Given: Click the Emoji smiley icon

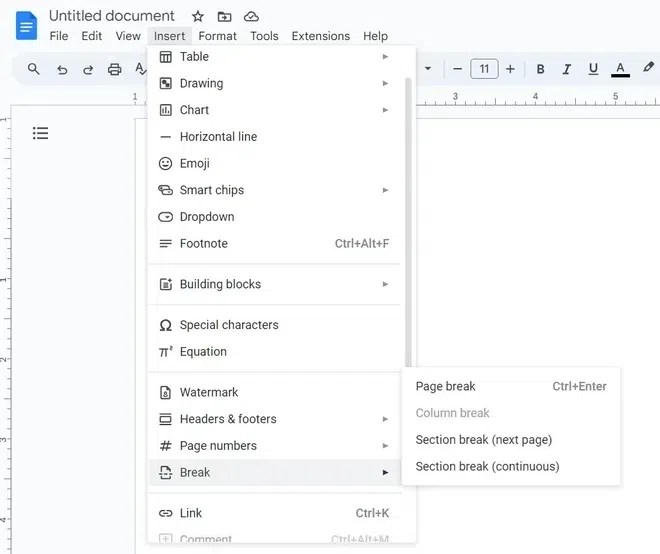Looking at the screenshot, I should coord(165,163).
